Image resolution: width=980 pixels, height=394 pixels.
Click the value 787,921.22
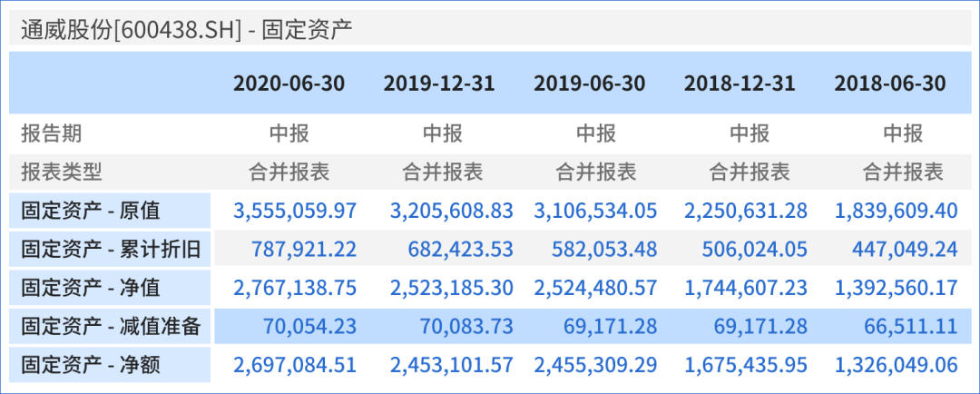304,250
